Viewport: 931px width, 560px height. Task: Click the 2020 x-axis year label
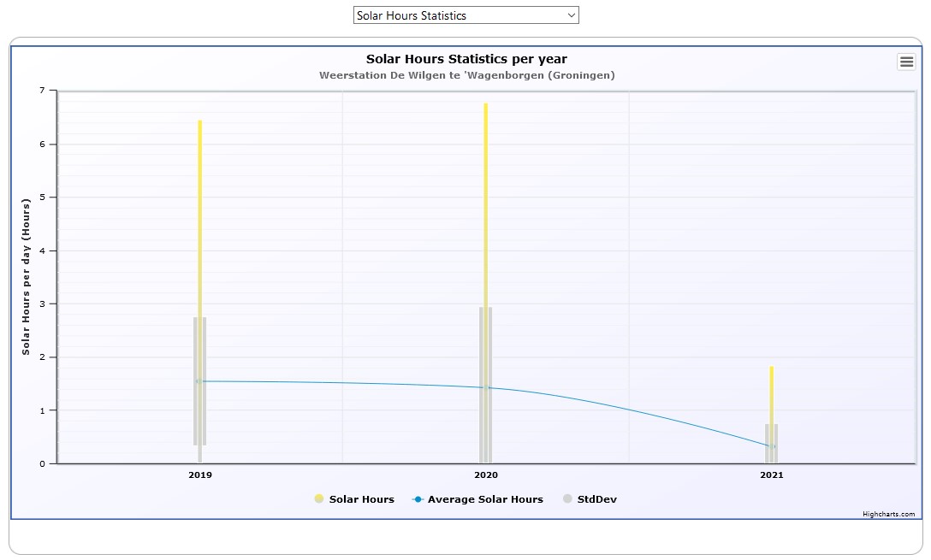[486, 475]
